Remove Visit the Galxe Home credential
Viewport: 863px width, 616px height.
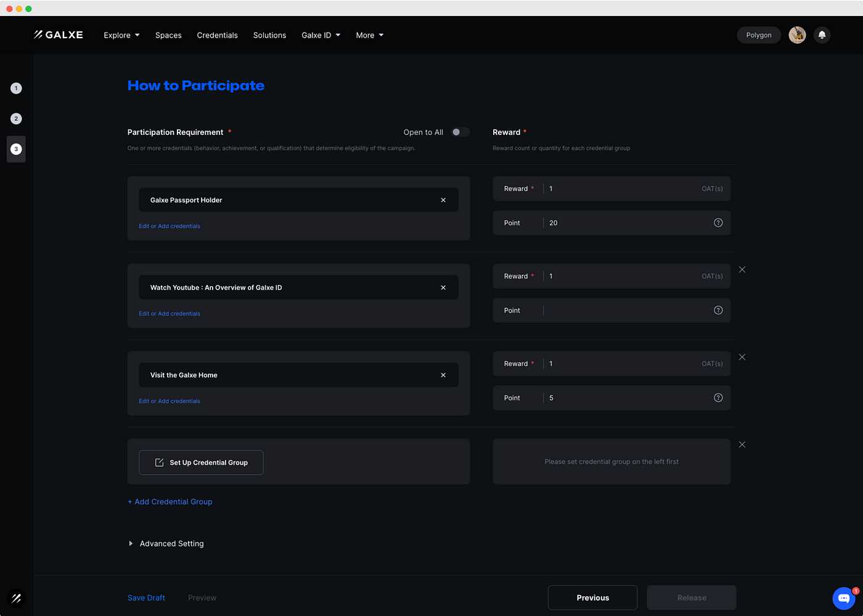[x=443, y=375]
